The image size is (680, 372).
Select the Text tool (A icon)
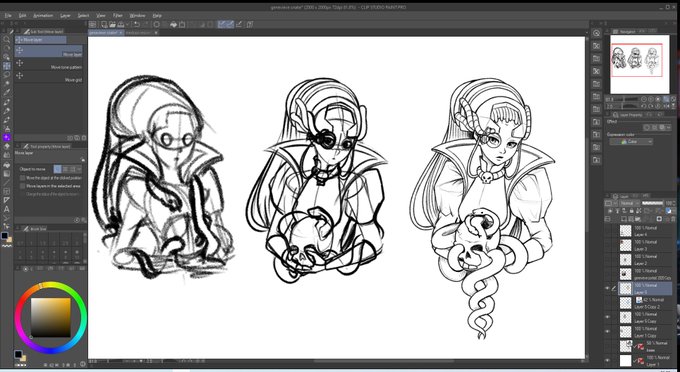tap(7, 209)
